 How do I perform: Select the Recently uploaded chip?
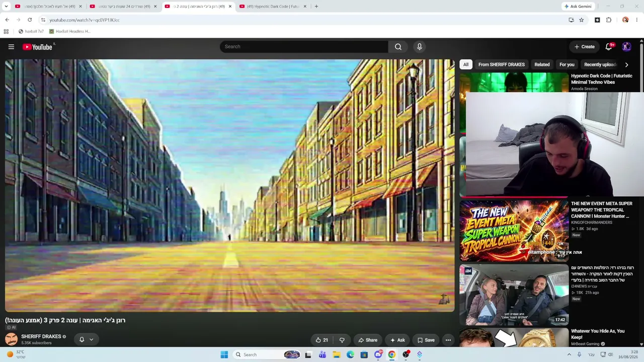click(600, 64)
